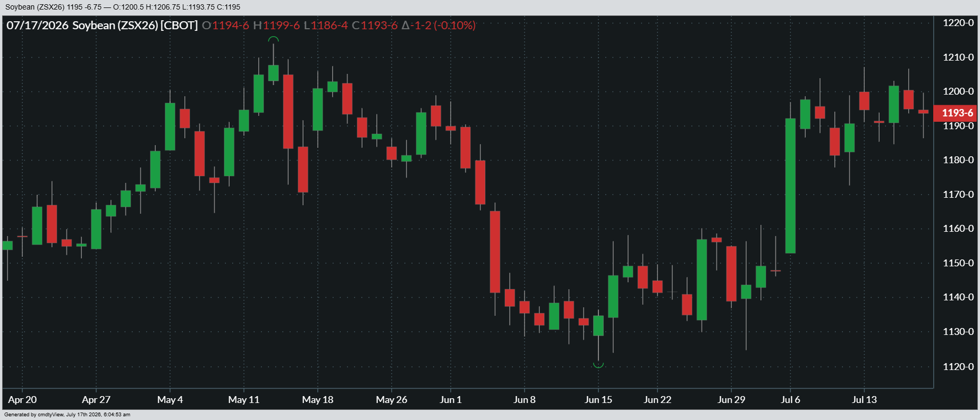
Task: Click the 1170-0 price axis label
Action: click(x=958, y=195)
